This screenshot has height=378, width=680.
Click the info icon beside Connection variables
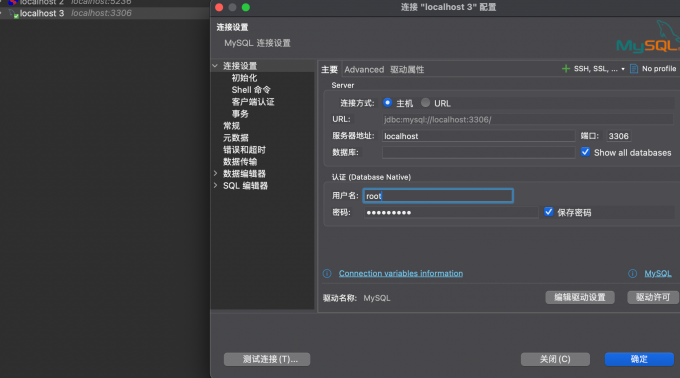coord(327,274)
